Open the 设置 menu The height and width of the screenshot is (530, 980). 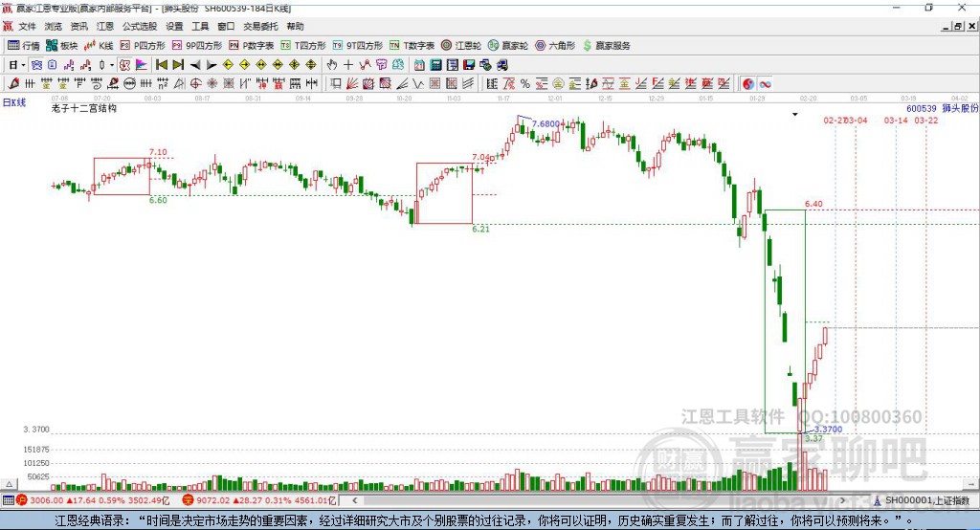click(174, 26)
